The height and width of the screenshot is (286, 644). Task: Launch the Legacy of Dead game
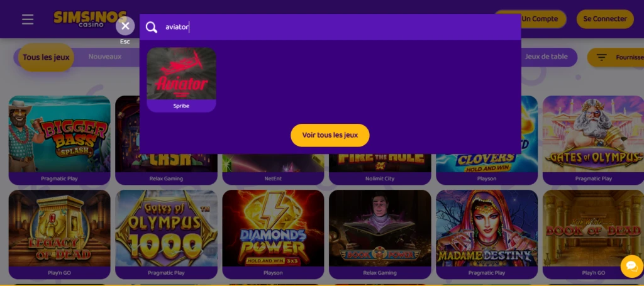coord(60,234)
